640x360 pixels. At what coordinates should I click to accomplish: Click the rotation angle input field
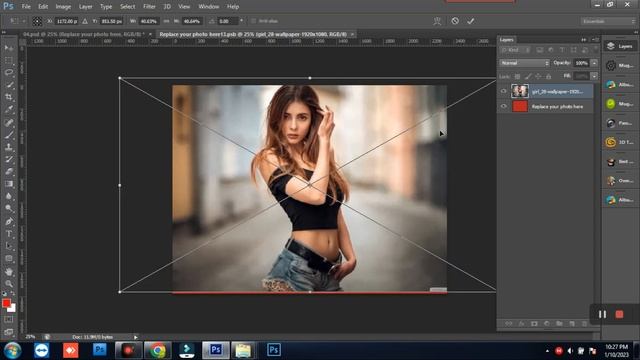tap(227, 21)
